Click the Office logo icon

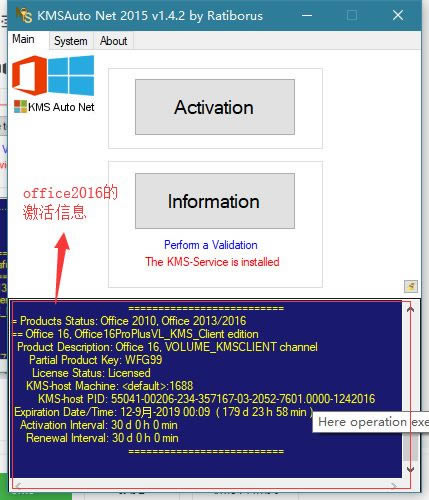(29, 76)
